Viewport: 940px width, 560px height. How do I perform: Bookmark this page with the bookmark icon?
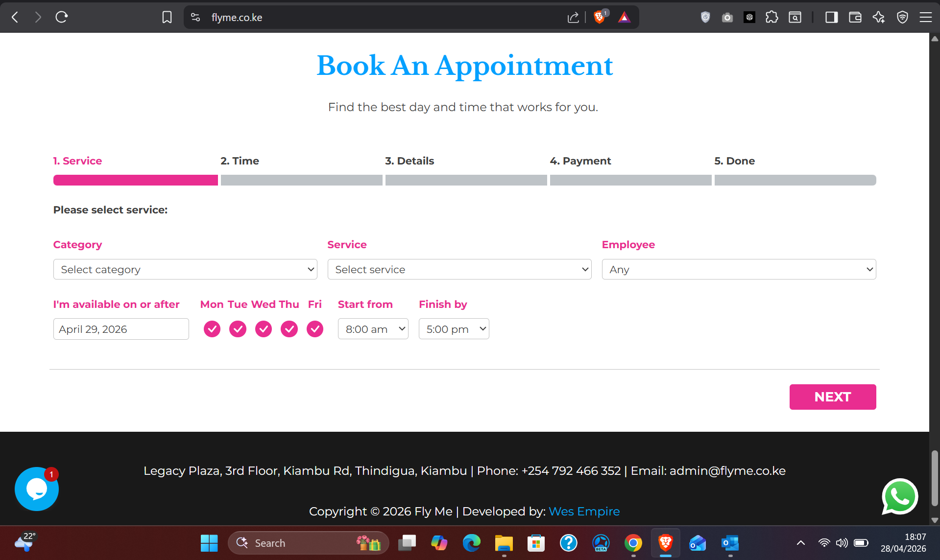[167, 18]
